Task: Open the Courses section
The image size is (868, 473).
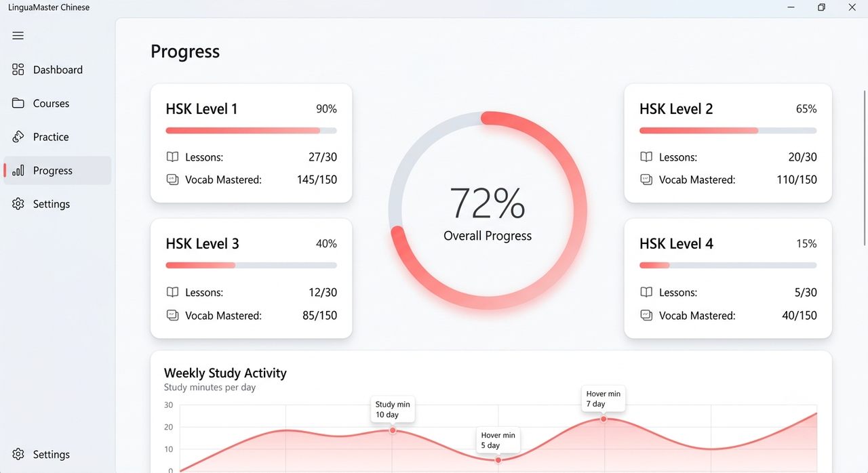Action: [x=58, y=103]
